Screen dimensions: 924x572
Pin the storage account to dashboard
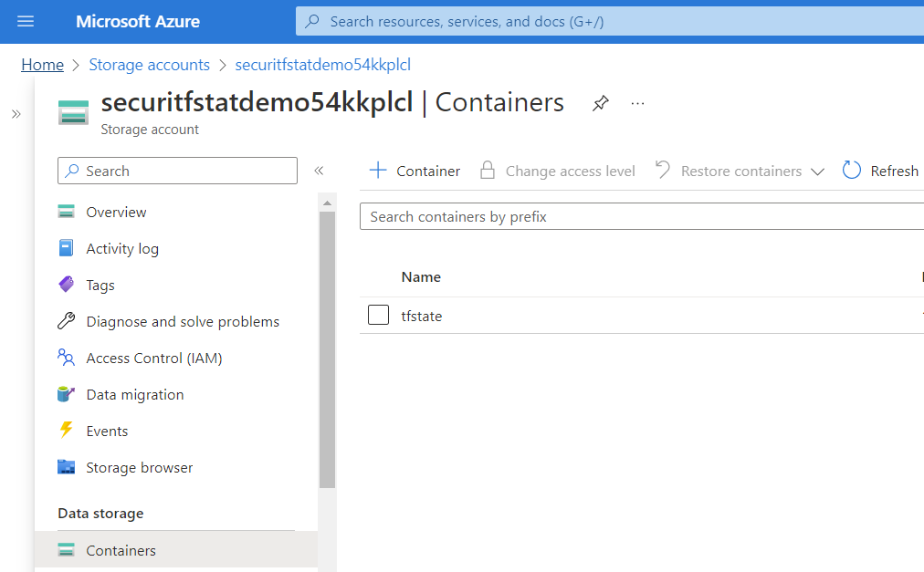point(600,103)
